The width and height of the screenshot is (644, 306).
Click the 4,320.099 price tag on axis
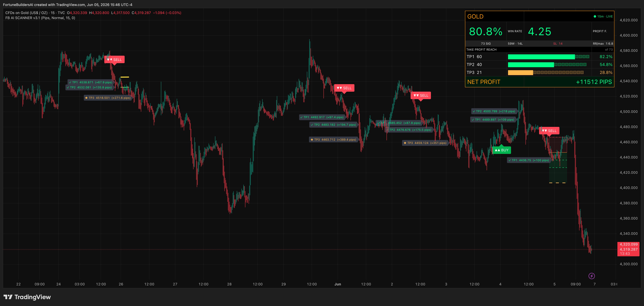click(628, 245)
